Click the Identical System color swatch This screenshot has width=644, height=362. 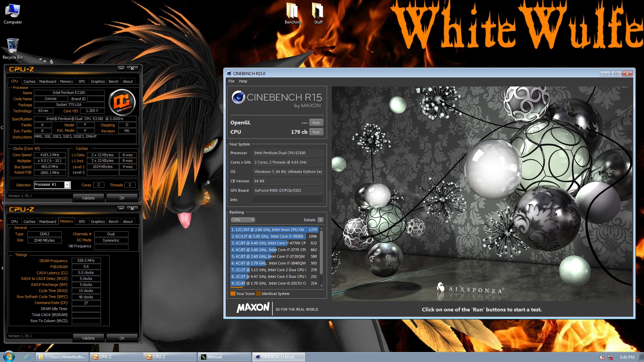click(x=258, y=294)
